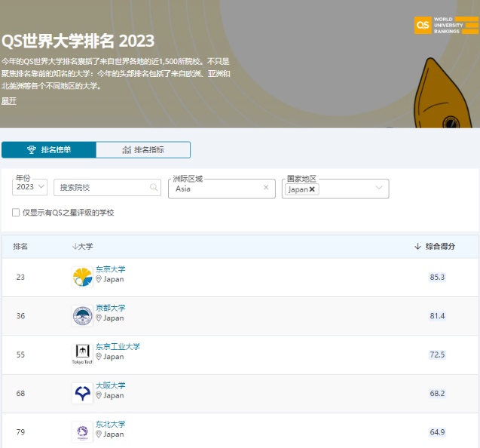The width and height of the screenshot is (480, 448).
Task: Click the Tohoku University logo
Action: [x=82, y=431]
